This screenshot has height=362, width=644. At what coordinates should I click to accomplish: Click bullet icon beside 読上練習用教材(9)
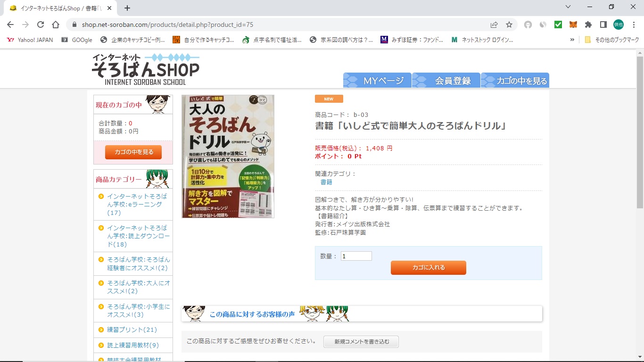coord(101,346)
